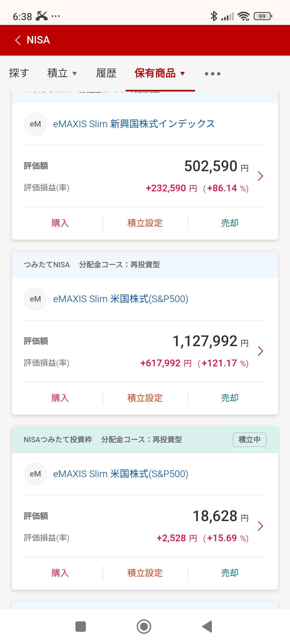Screen dimensions: 290x644
Task: Switch to the 履歴 tab
Action: click(106, 73)
